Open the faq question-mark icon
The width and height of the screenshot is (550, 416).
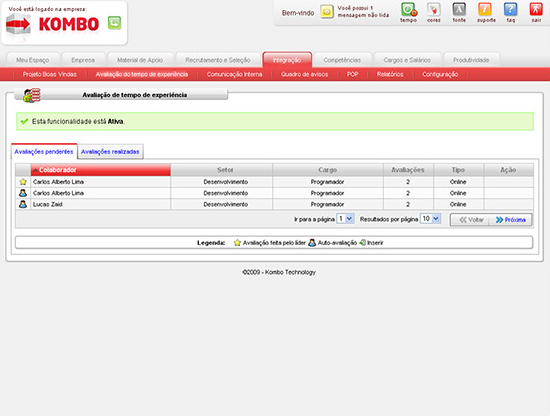coord(511,10)
